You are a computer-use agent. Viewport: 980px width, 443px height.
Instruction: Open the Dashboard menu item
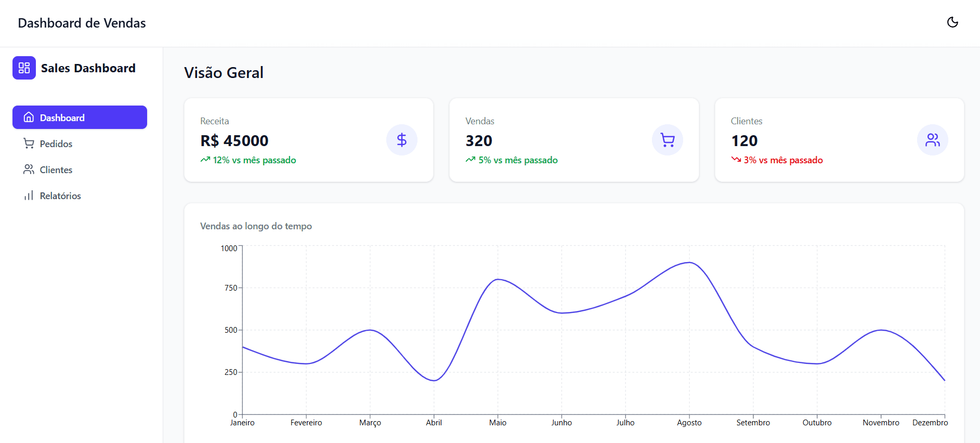click(x=80, y=118)
